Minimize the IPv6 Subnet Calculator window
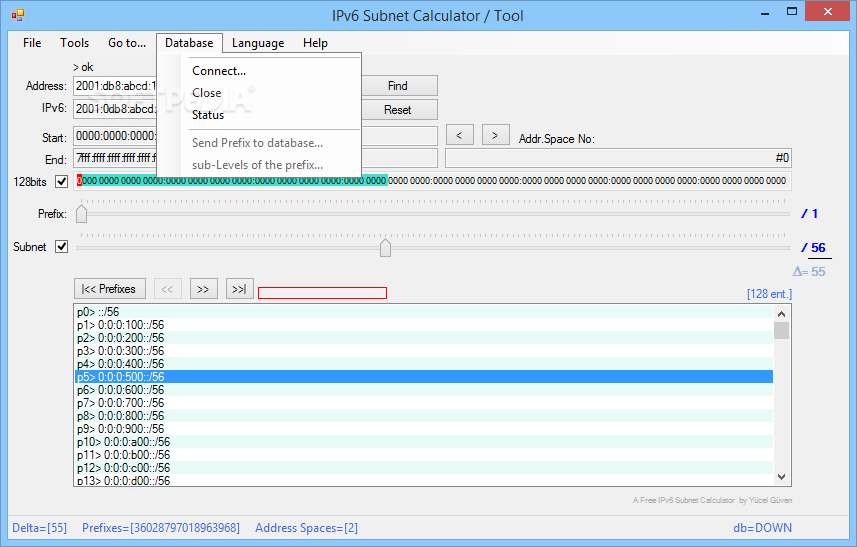Image resolution: width=857 pixels, height=547 pixels. pos(765,12)
